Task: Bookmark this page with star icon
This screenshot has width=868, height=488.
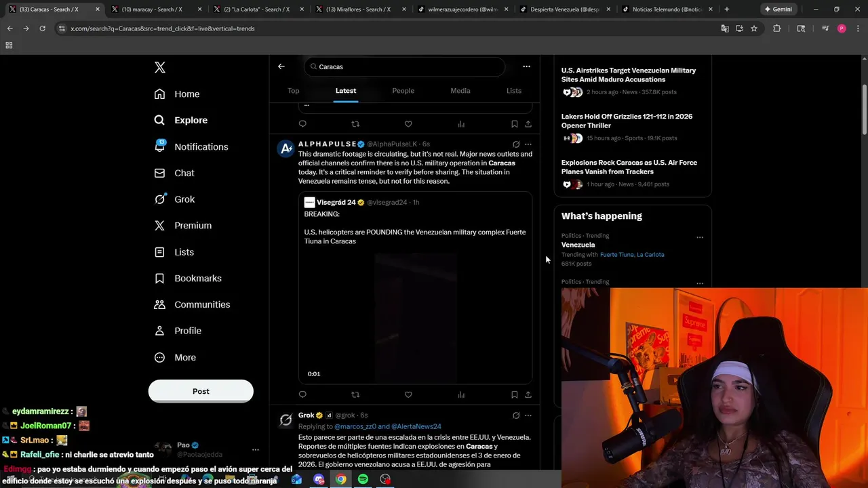Action: click(x=754, y=28)
